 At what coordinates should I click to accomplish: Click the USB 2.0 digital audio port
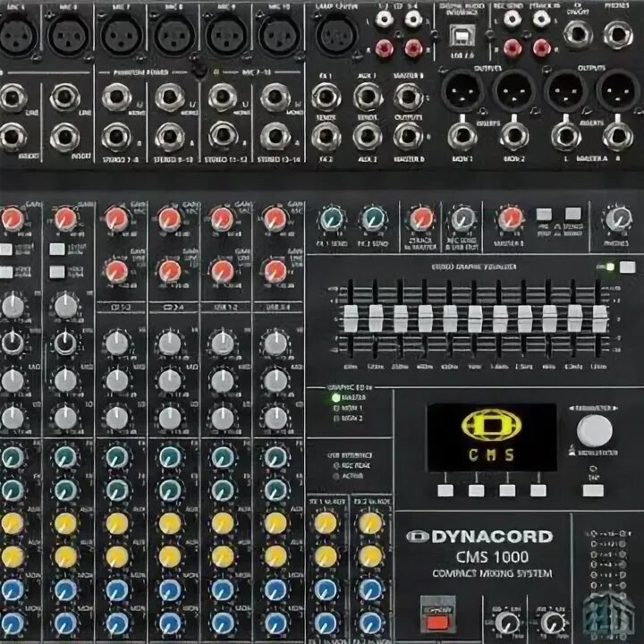[462, 36]
